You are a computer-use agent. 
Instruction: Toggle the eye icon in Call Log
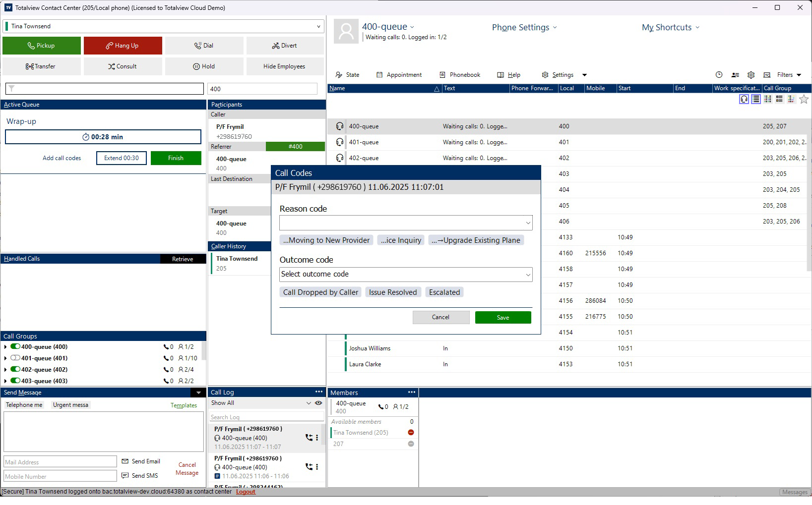tap(318, 403)
